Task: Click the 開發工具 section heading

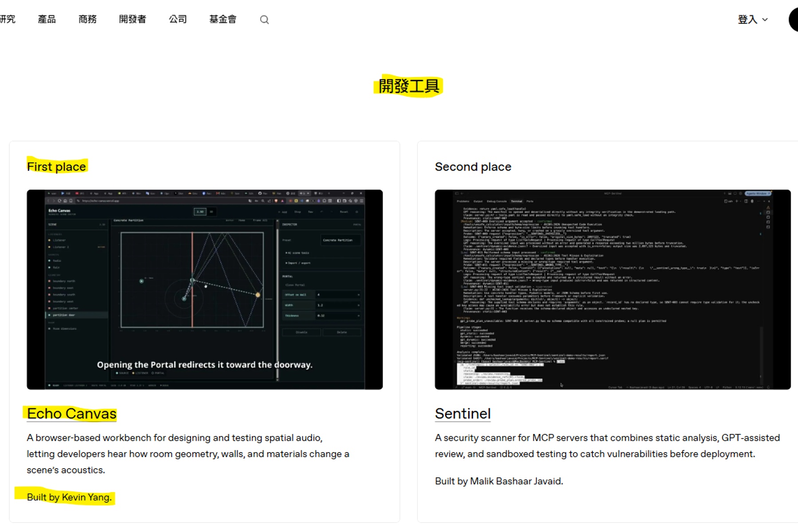Action: pos(409,86)
